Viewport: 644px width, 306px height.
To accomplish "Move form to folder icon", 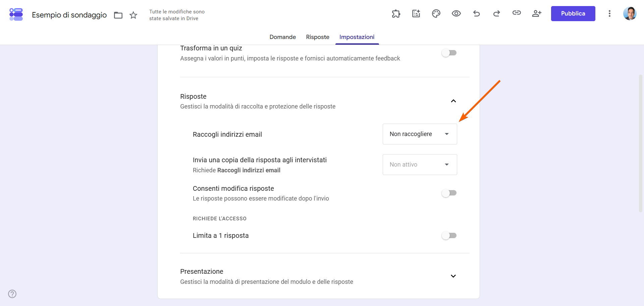I will point(118,15).
